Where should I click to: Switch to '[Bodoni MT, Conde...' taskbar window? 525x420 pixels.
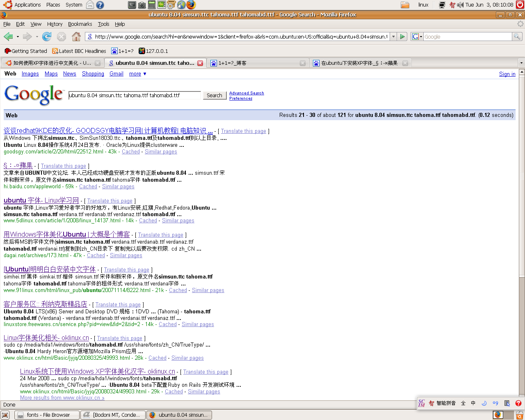point(113,415)
